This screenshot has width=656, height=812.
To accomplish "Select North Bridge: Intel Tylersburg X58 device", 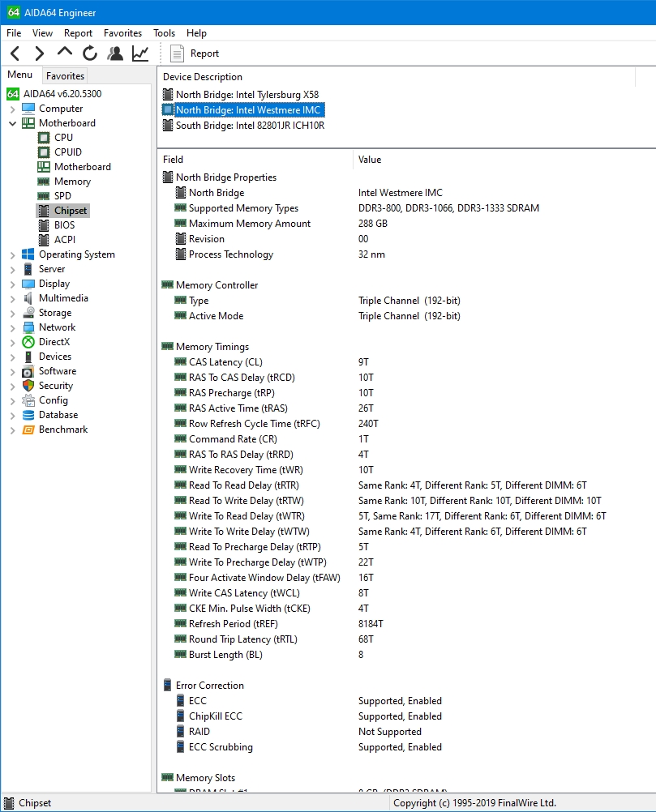I will tap(247, 95).
